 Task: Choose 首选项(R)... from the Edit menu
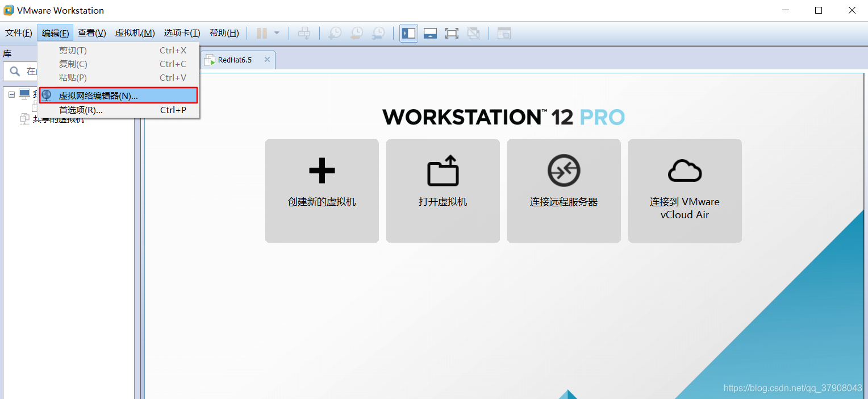(x=118, y=110)
